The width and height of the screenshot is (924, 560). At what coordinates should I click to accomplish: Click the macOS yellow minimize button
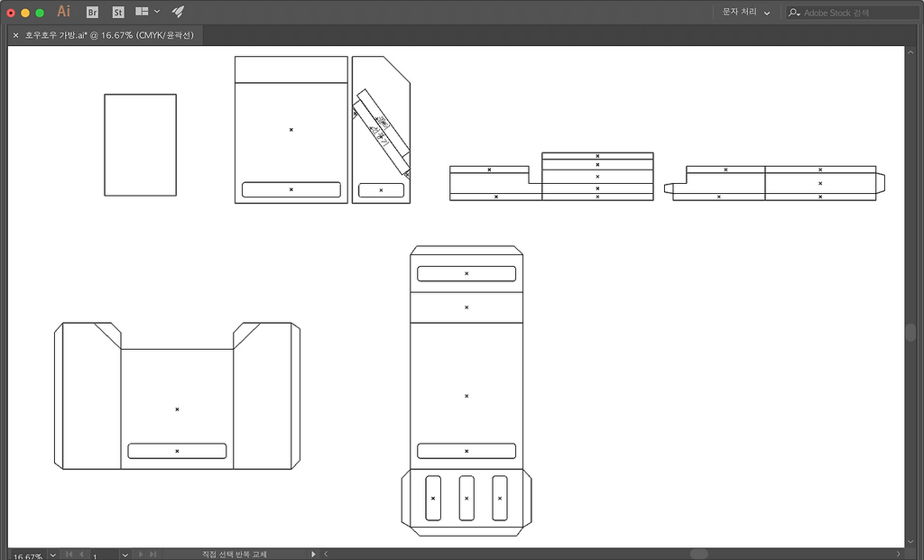(25, 13)
